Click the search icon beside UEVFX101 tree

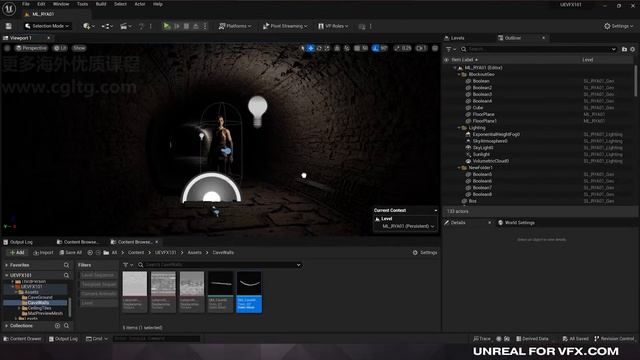point(66,276)
